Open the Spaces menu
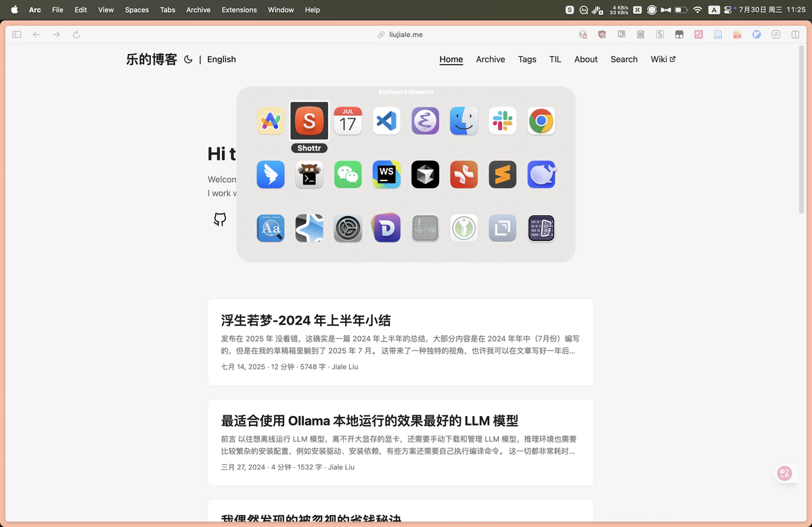The width and height of the screenshot is (812, 527). click(x=137, y=10)
